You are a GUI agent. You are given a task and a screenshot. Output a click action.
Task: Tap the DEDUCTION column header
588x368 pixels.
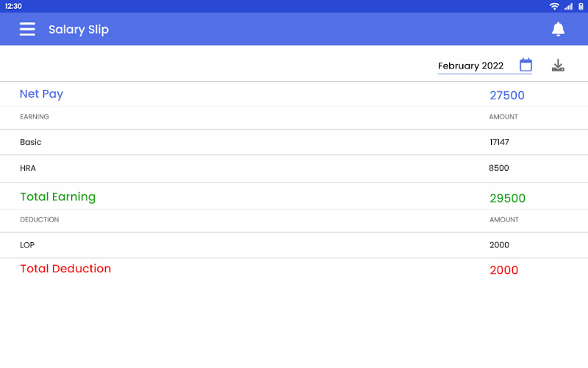39,219
